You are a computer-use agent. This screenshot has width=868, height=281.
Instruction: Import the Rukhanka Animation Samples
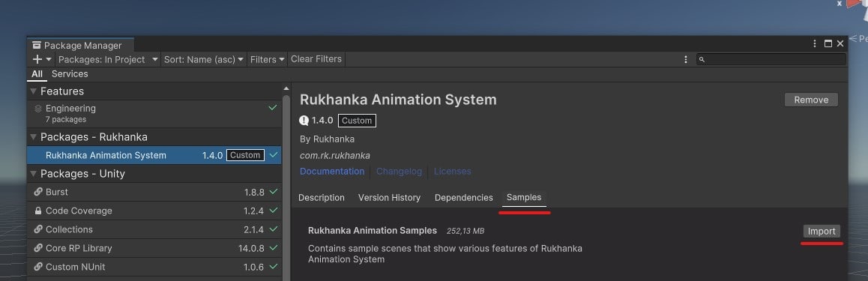tap(822, 232)
